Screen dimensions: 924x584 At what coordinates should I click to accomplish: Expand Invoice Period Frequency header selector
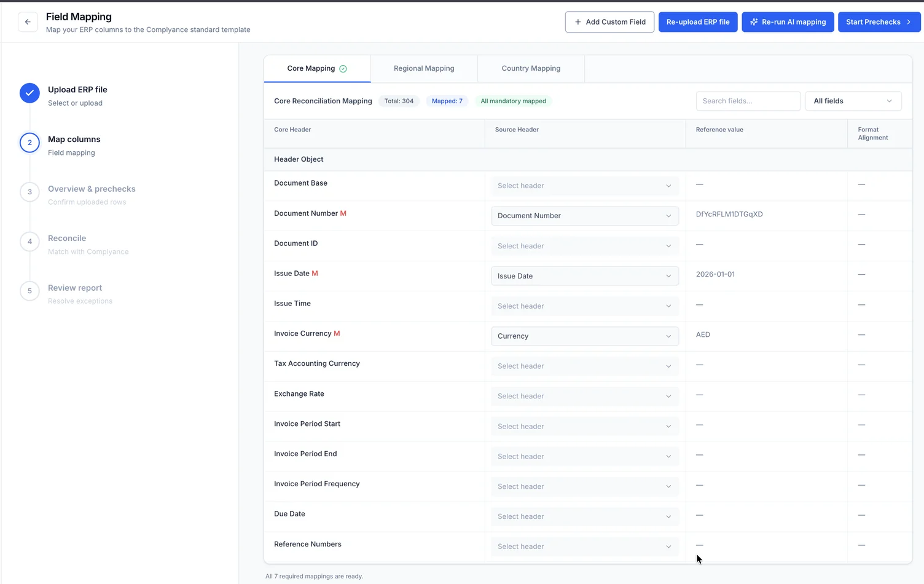click(x=585, y=487)
